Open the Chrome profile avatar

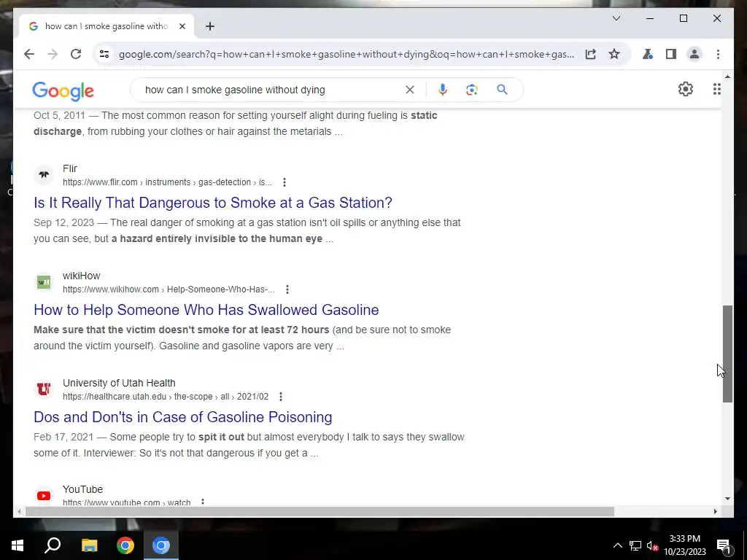click(x=694, y=54)
